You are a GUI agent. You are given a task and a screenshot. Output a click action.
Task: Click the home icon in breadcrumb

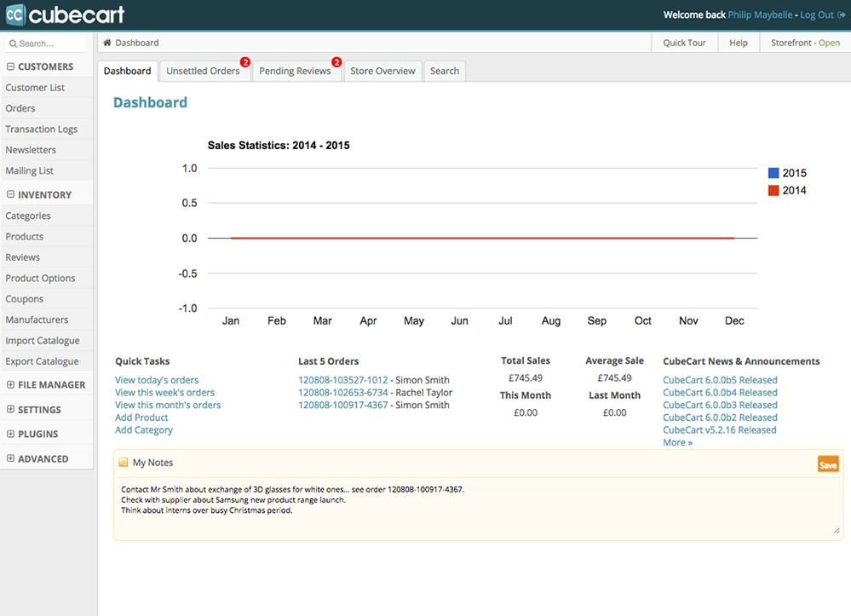point(107,43)
